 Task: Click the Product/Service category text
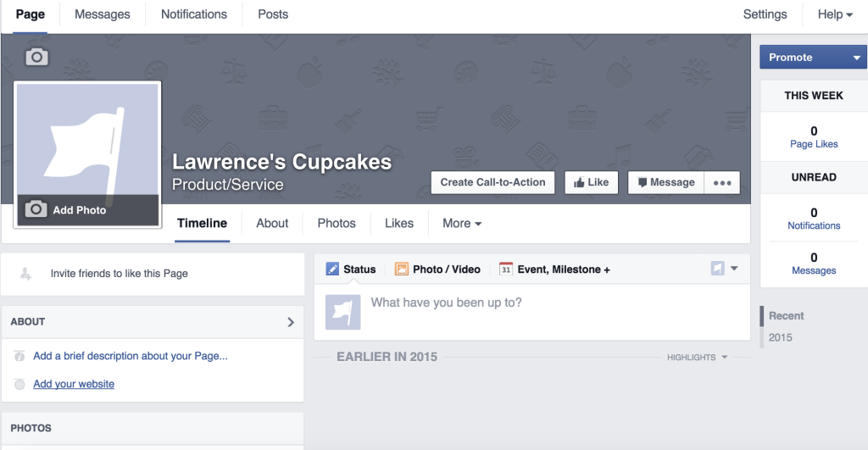227,184
